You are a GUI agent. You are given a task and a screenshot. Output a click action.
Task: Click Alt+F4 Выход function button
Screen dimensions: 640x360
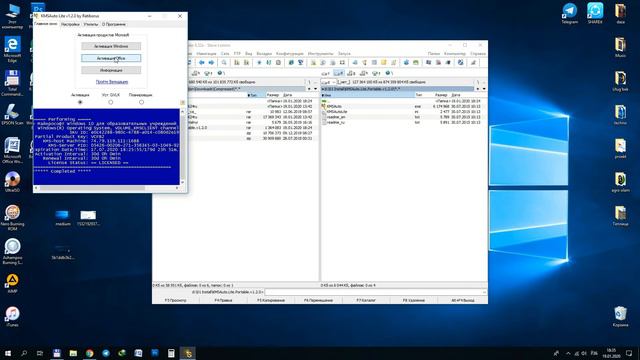(462, 300)
